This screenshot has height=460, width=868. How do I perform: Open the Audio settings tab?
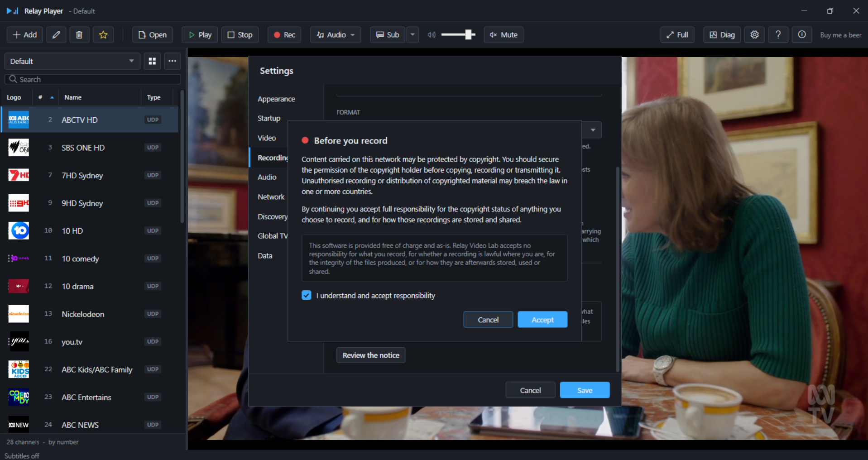pyautogui.click(x=267, y=177)
